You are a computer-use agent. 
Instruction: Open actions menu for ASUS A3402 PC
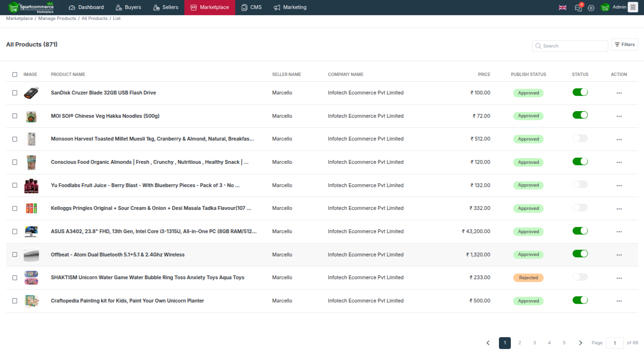[619, 232]
